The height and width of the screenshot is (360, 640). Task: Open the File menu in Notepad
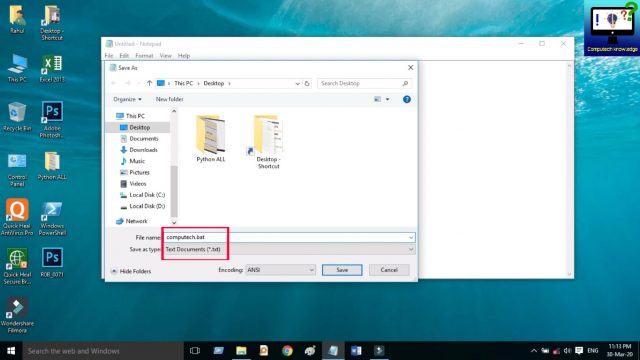(109, 56)
